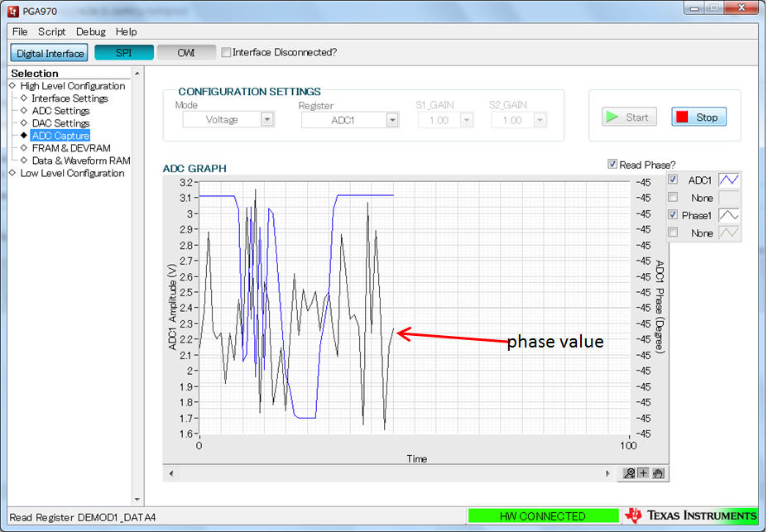Screen dimensions: 768x532
Task: Open the File menu
Action: 20,31
